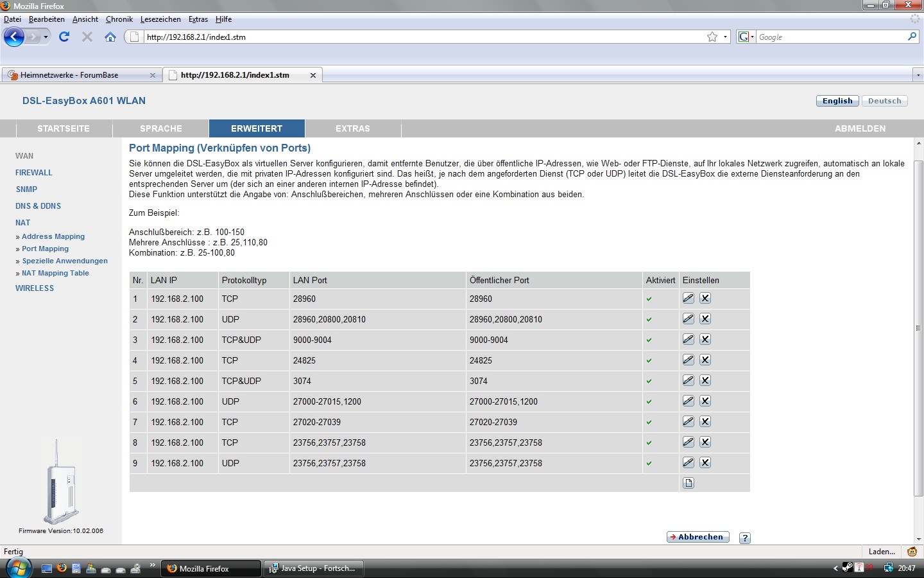The image size is (924, 578).
Task: Launch Firefox from the quick launch bar
Action: [62, 568]
